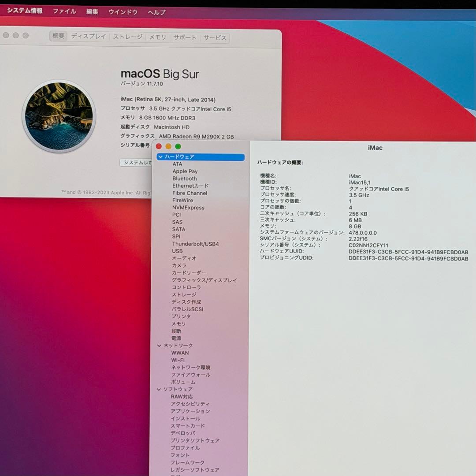Select アプリケーション under ソフトウェア
The width and height of the screenshot is (476, 476).
click(x=190, y=411)
